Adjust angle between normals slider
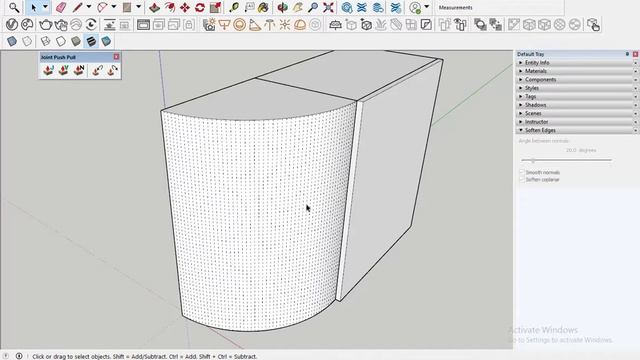This screenshot has height=360, width=640. point(533,160)
